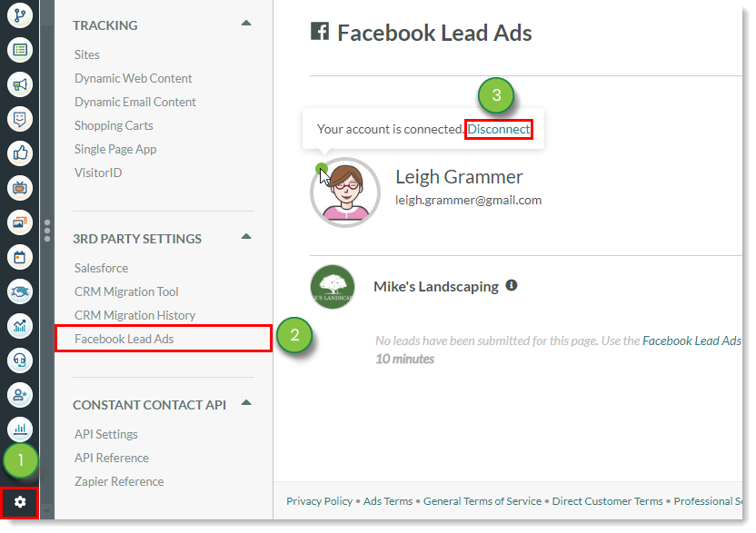Open the megaphone campaigns icon

click(20, 84)
